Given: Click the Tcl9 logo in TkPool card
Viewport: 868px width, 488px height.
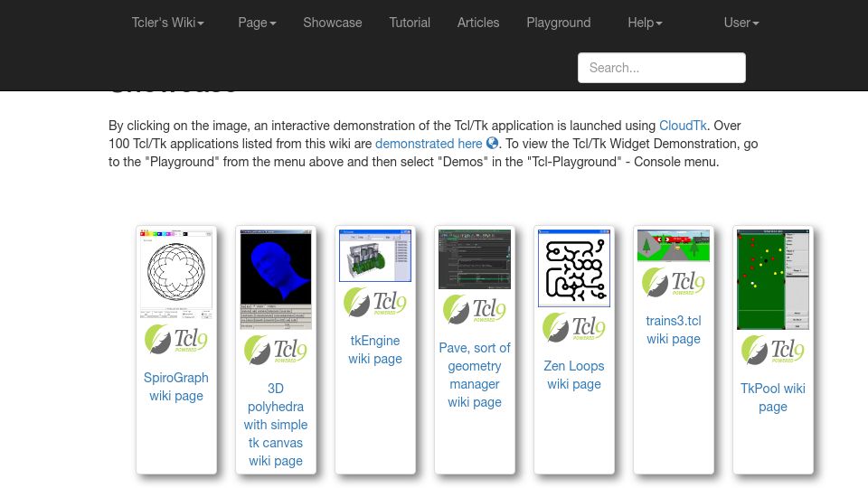Looking at the screenshot, I should click(773, 351).
